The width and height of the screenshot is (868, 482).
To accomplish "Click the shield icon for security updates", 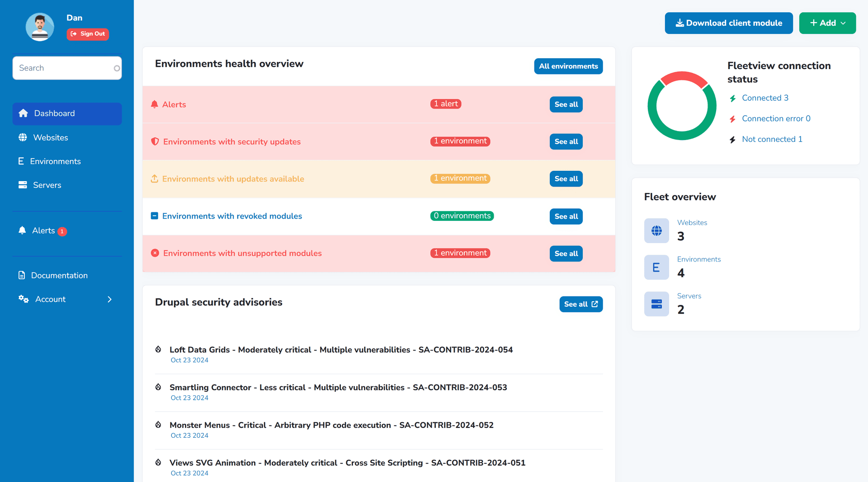I will point(155,141).
